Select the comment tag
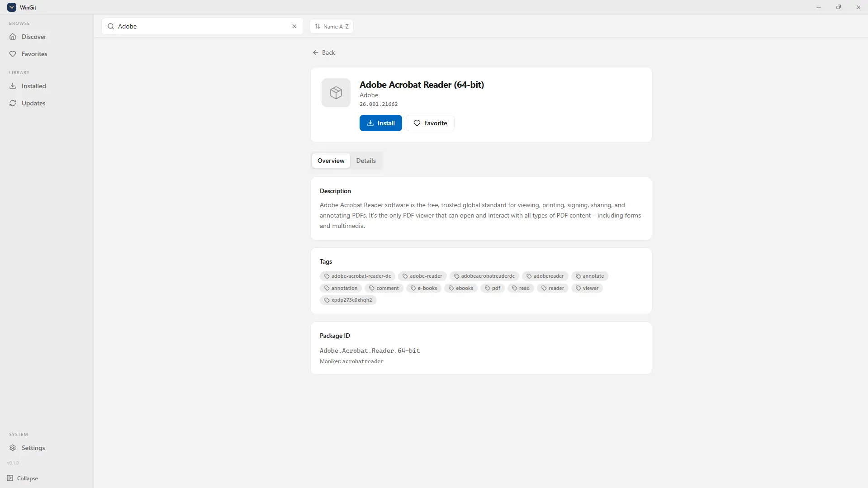This screenshot has height=488, width=868. click(x=384, y=288)
